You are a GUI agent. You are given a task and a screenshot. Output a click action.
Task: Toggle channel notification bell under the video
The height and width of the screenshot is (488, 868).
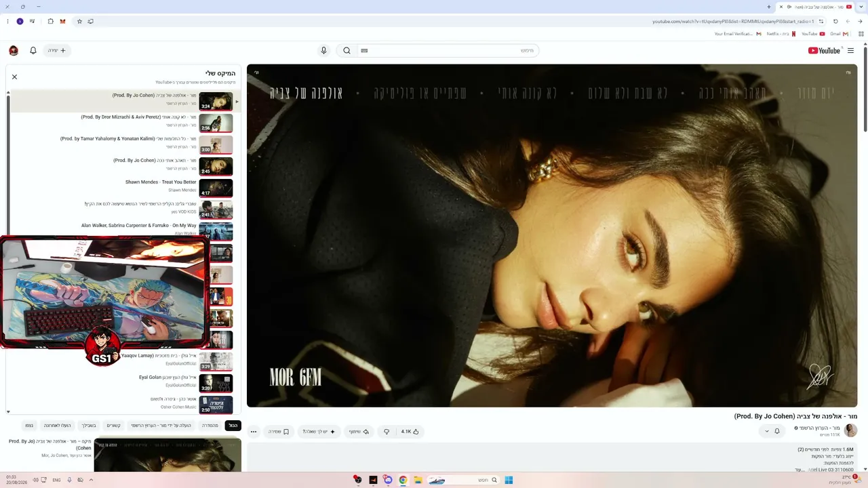pos(777,431)
